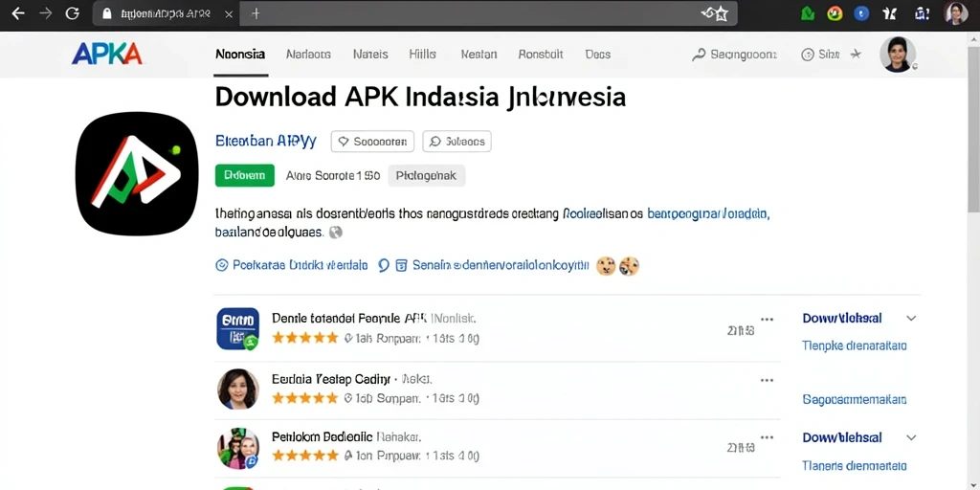Click the Soocooren heart button

tap(372, 142)
